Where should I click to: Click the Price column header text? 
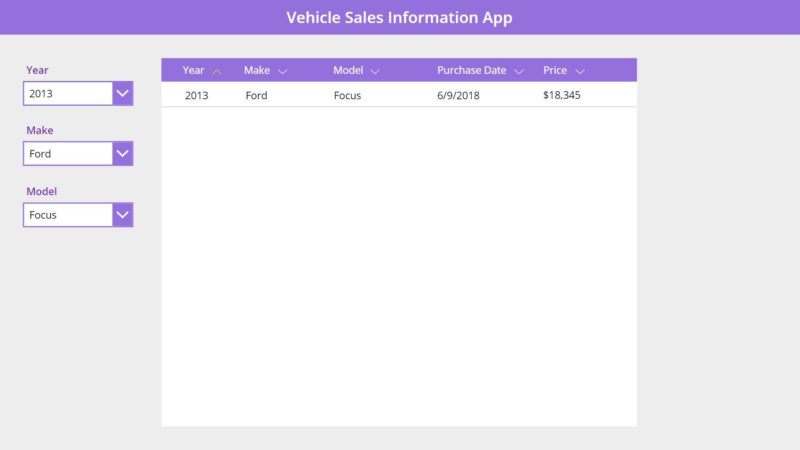coord(555,70)
